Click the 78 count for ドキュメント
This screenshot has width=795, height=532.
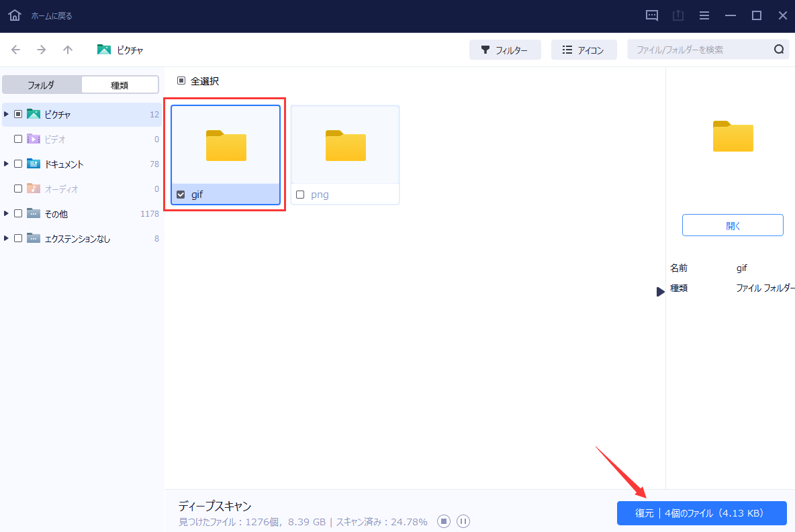[x=154, y=164]
